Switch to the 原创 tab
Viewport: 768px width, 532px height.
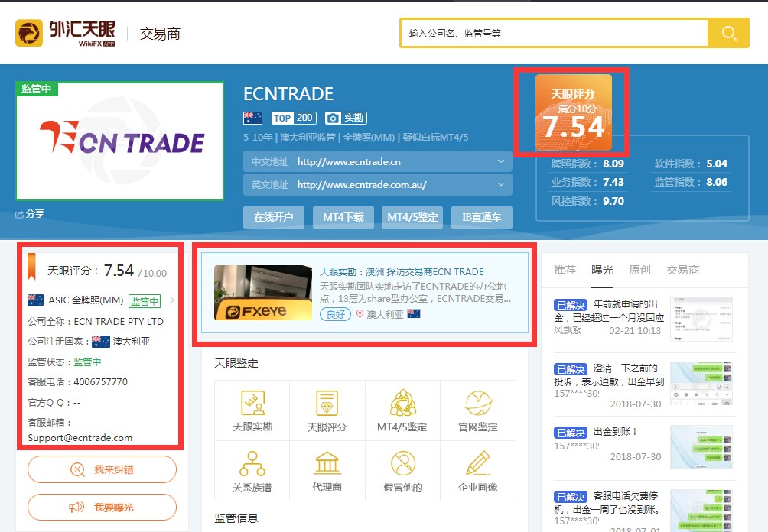pyautogui.click(x=639, y=270)
